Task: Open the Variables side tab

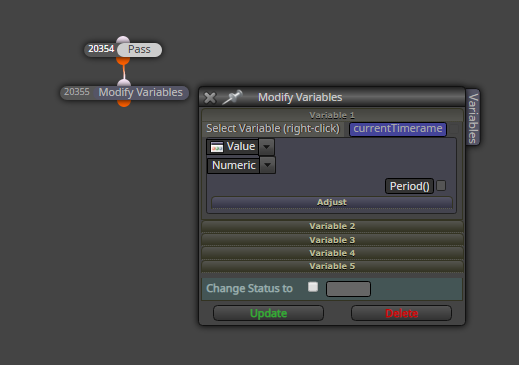Action: point(473,117)
